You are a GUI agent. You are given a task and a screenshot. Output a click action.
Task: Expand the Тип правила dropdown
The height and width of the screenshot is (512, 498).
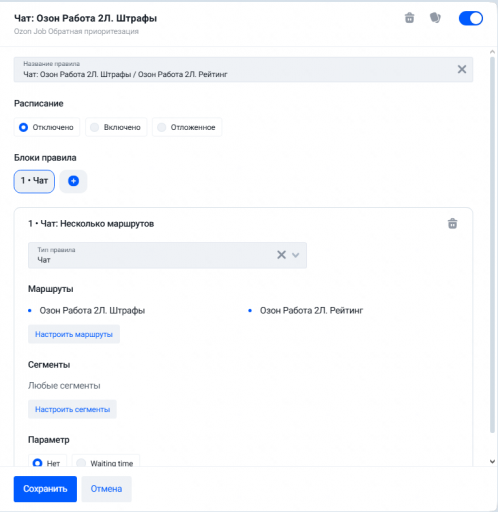click(295, 255)
